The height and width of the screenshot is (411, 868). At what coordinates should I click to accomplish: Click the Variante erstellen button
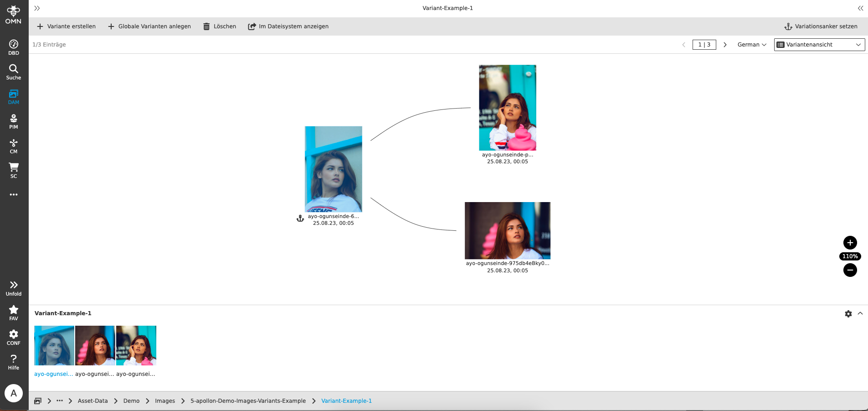(x=66, y=26)
